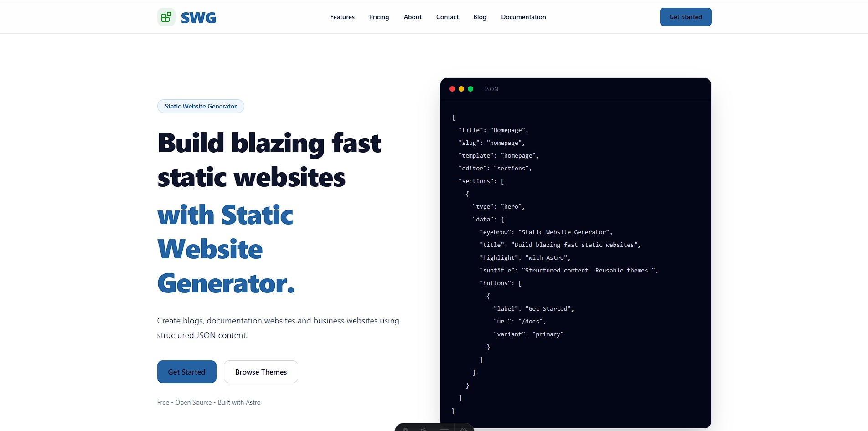Screen dimensions: 868x431
Task: Click the paragraph starting "Create blogs, documentation websites"
Action: click(x=278, y=328)
